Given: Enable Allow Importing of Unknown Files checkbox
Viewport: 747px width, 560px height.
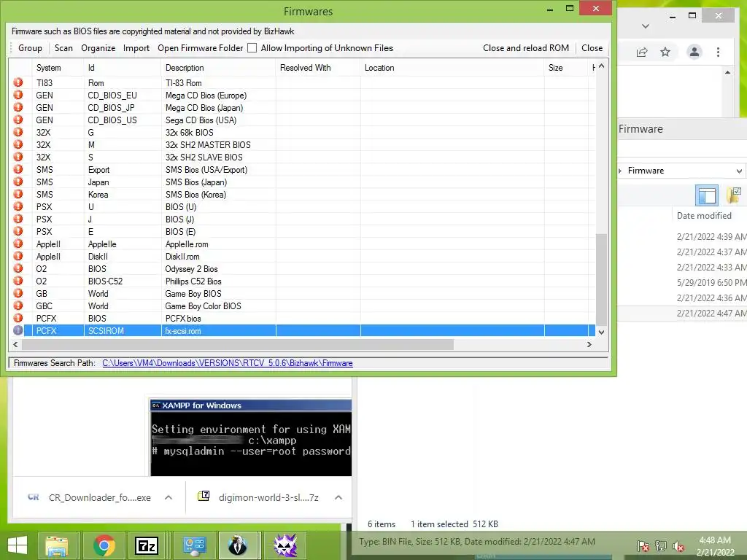Looking at the screenshot, I should point(252,47).
